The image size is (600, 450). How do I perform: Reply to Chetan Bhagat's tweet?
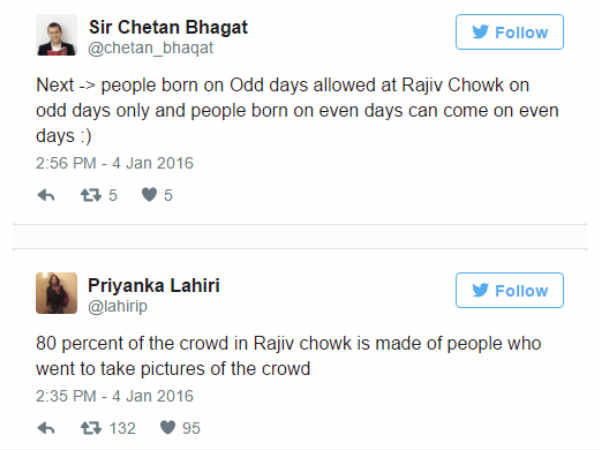(46, 196)
